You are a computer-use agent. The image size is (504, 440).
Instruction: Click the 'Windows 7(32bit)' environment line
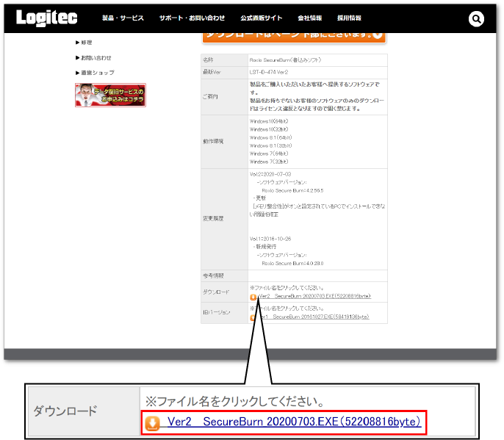[x=269, y=162]
